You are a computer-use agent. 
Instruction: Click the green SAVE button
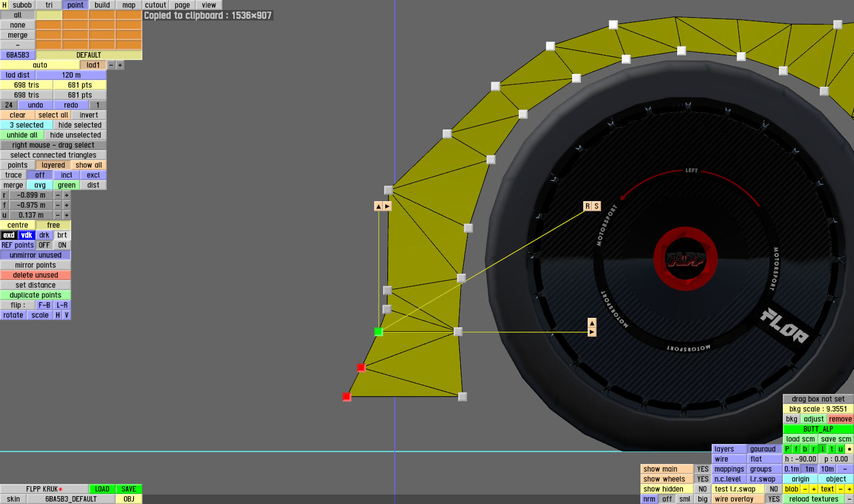[129, 489]
